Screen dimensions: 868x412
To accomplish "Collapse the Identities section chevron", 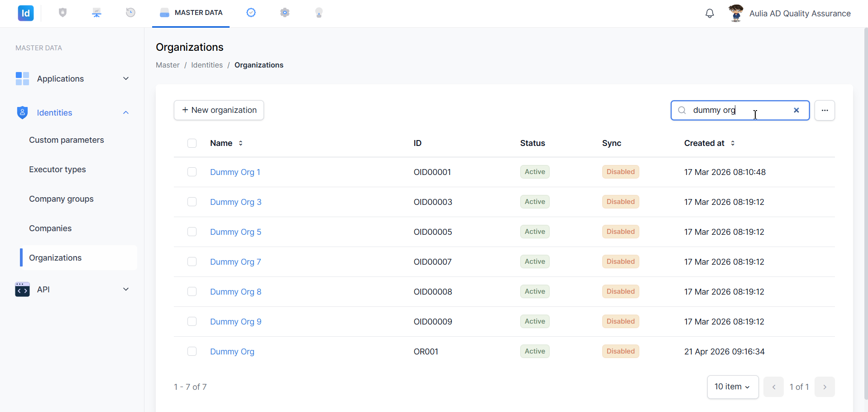I will click(x=126, y=112).
